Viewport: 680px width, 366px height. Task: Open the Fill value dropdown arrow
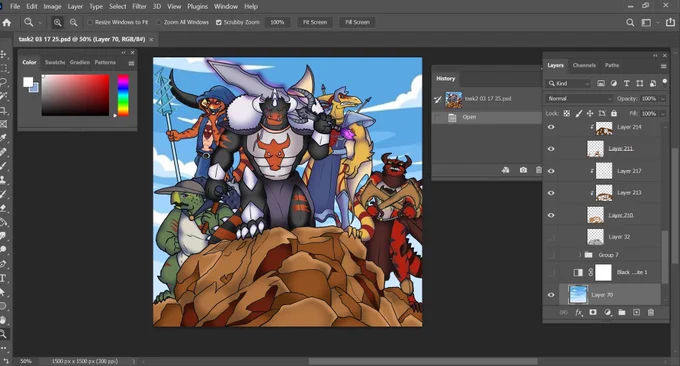coord(663,114)
